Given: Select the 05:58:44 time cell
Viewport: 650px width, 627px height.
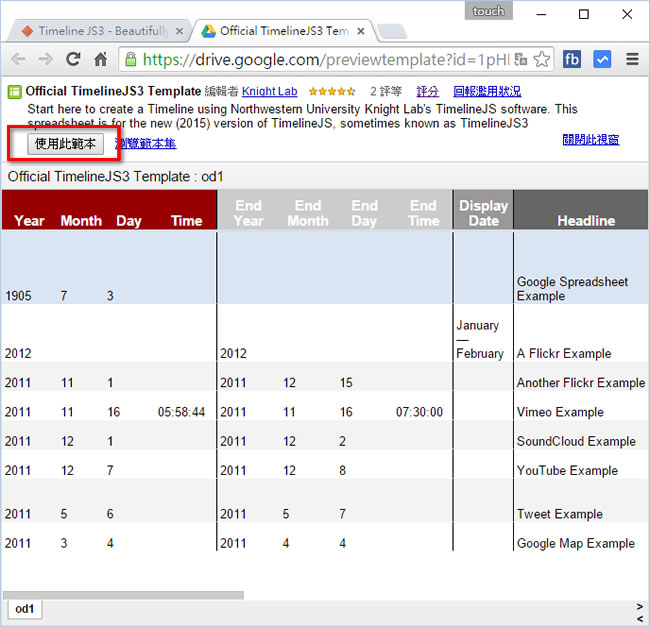Looking at the screenshot, I should click(182, 412).
